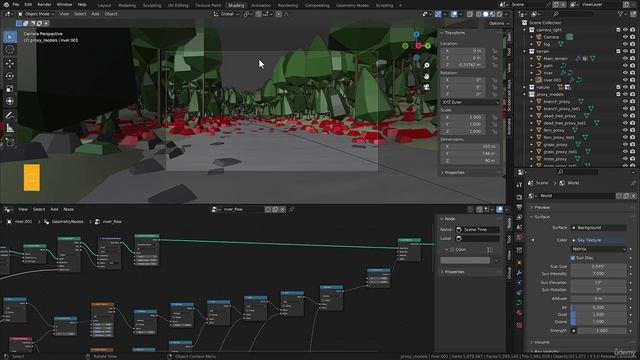Click the Blender logo menu icon
This screenshot has width=640, height=360.
coord(5,4)
